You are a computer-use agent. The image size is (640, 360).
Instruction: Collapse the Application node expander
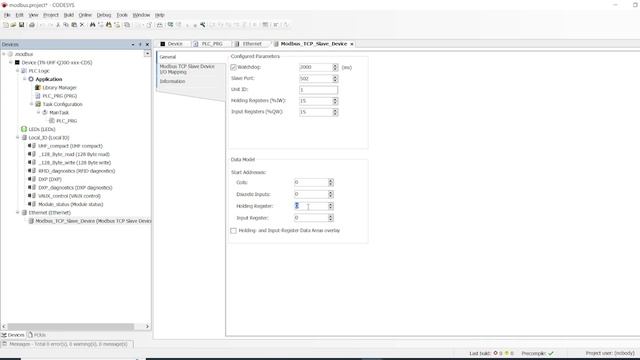(24, 79)
